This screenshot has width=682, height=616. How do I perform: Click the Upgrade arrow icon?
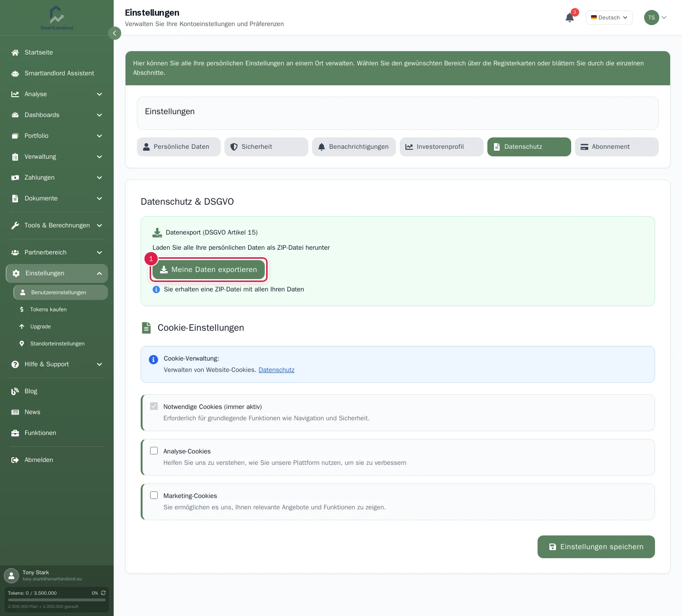pyautogui.click(x=22, y=326)
